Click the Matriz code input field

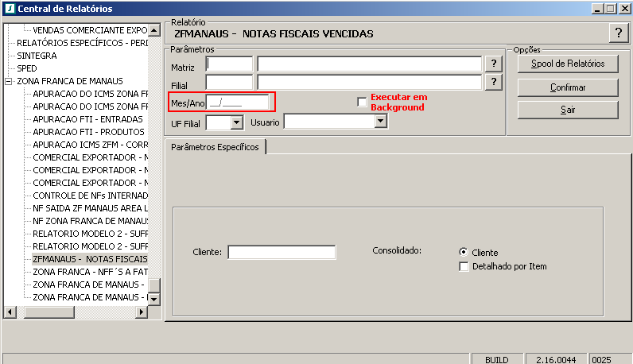pyautogui.click(x=229, y=64)
